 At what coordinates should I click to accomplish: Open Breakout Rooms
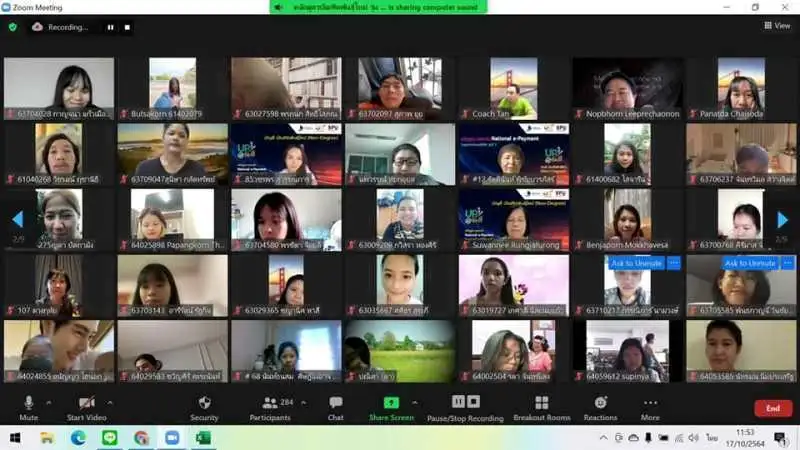click(x=541, y=406)
